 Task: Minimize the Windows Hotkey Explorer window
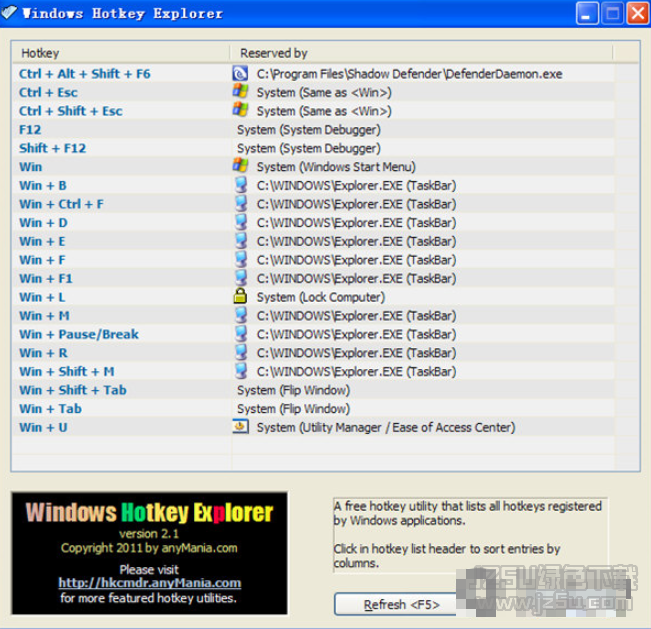(587, 14)
